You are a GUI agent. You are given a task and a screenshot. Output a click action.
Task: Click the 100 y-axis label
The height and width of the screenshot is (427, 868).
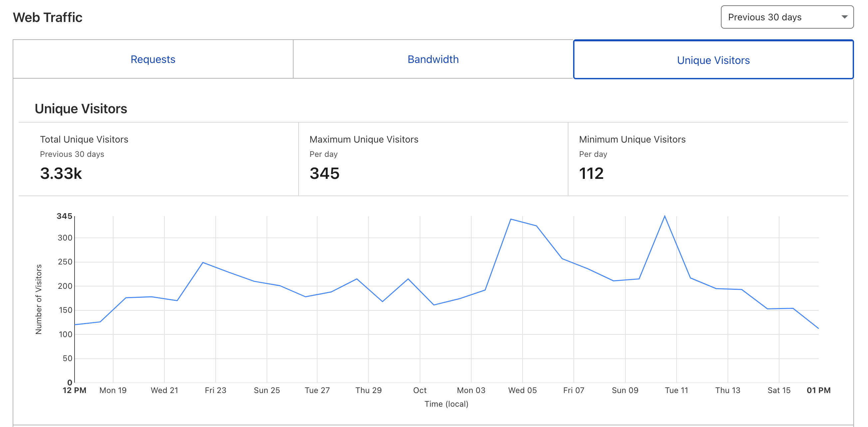click(x=65, y=334)
